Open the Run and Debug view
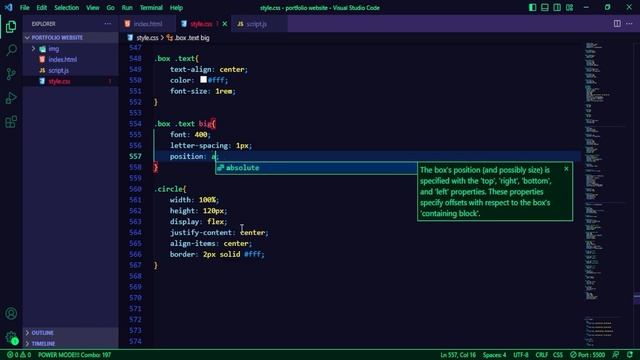 coord(11,98)
